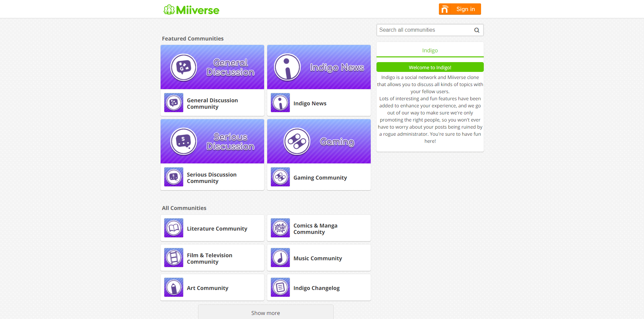Click the Gaming Community small icon
The width and height of the screenshot is (644, 319).
click(x=280, y=177)
